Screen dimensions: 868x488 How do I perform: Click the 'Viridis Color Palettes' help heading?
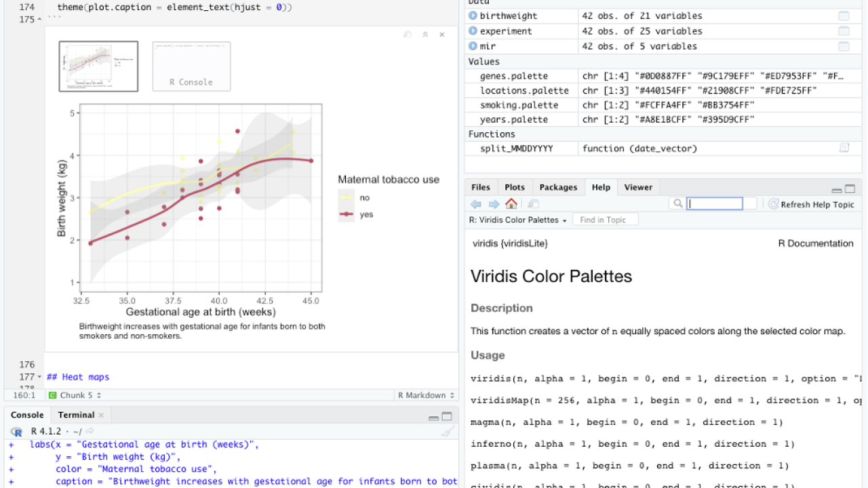(551, 277)
